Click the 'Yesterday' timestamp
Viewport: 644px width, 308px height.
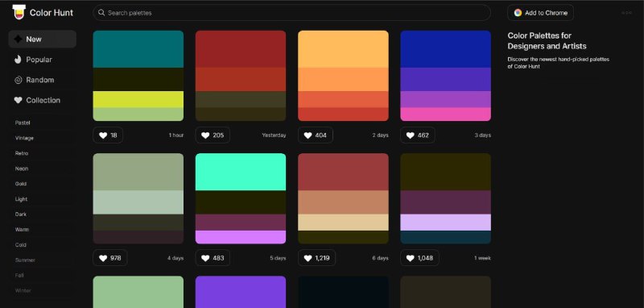[x=274, y=135]
